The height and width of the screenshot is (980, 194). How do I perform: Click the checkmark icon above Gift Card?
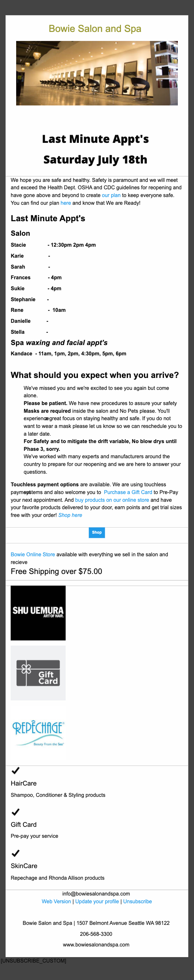[x=16, y=812]
